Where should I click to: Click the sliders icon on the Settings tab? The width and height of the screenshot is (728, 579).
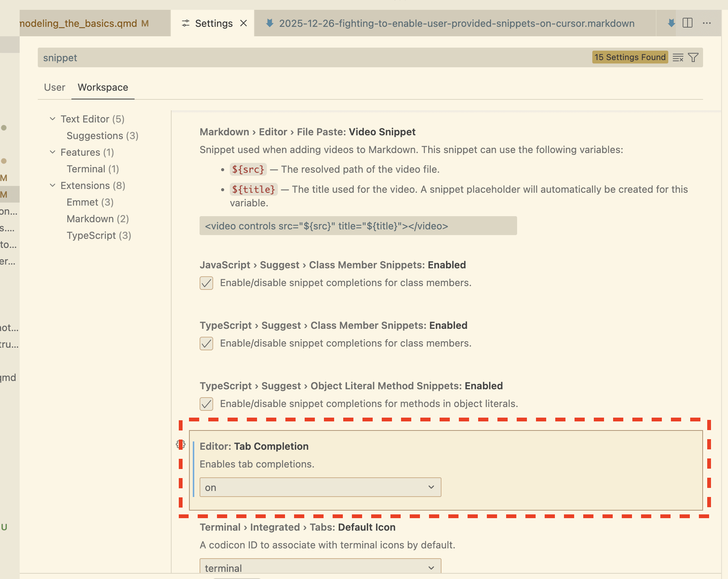(185, 23)
